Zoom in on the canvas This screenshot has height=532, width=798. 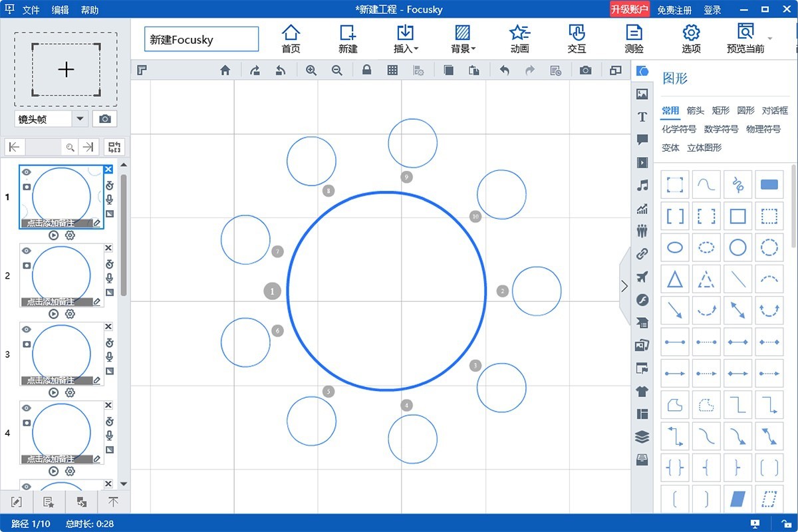click(311, 70)
